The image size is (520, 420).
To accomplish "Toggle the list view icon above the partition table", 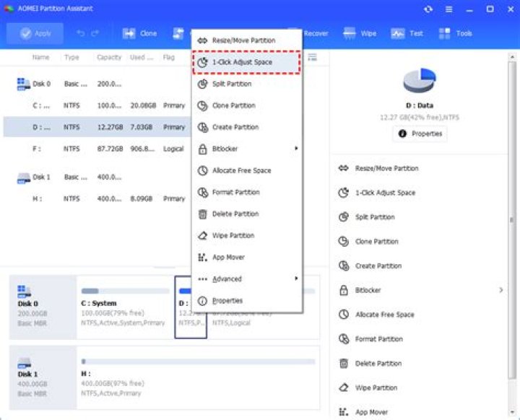I will coord(313,57).
